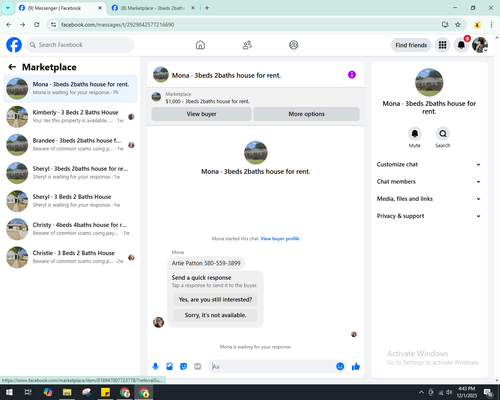Open Mona - 3beds 2baths house conversation

point(70,88)
